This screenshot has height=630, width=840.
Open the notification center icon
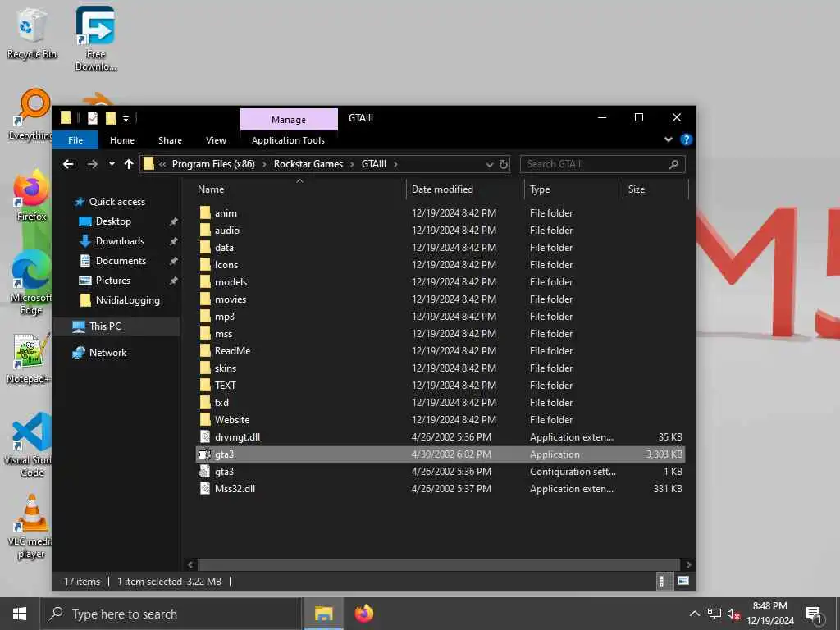tap(814, 614)
